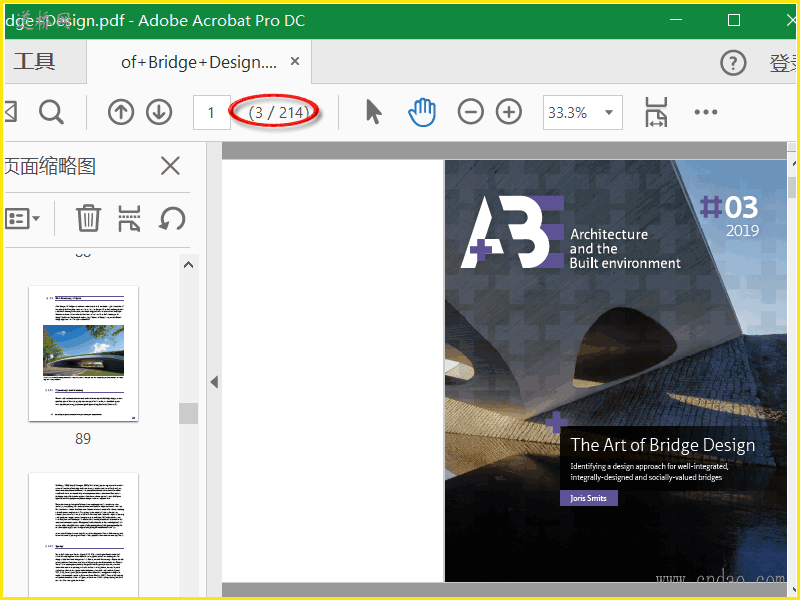Activate the Hand pan tool

[x=422, y=112]
